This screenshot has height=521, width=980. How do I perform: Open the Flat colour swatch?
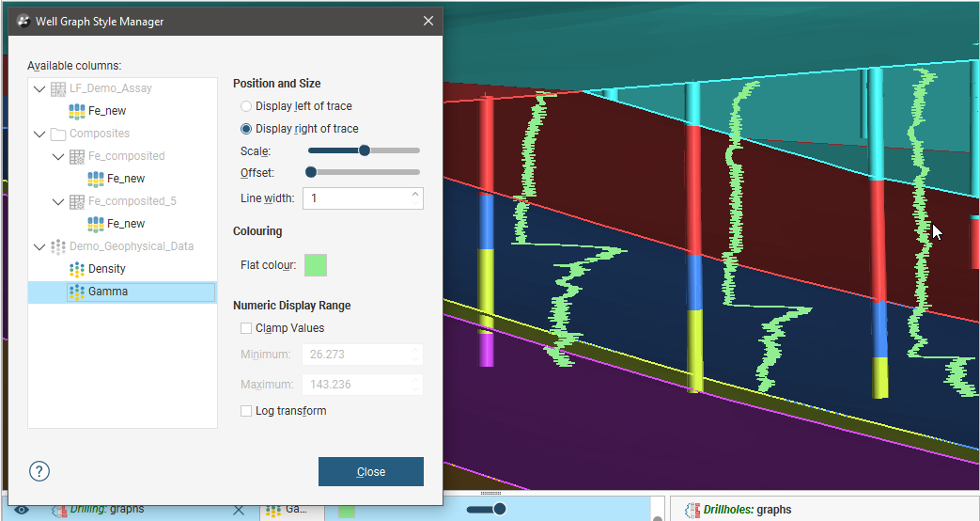[x=316, y=265]
